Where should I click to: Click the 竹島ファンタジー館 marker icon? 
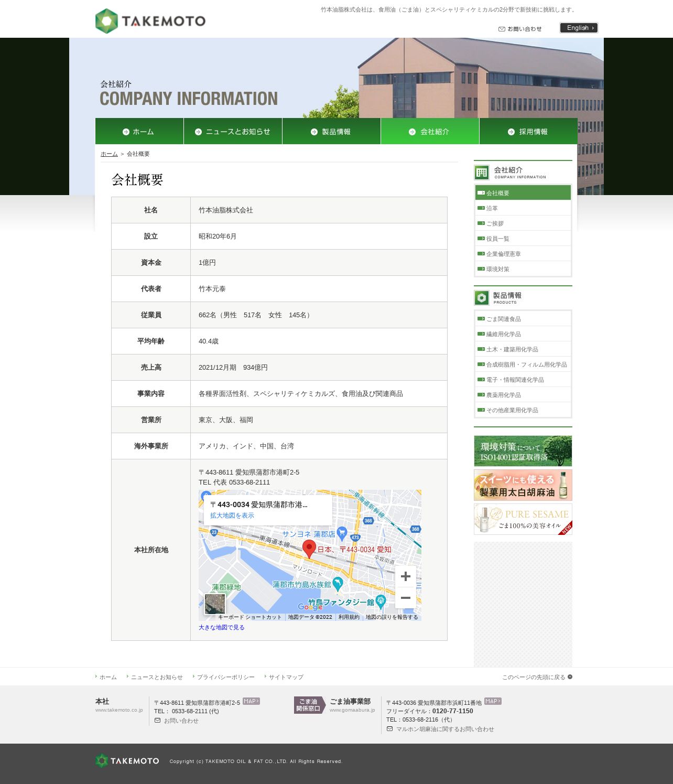click(x=381, y=602)
